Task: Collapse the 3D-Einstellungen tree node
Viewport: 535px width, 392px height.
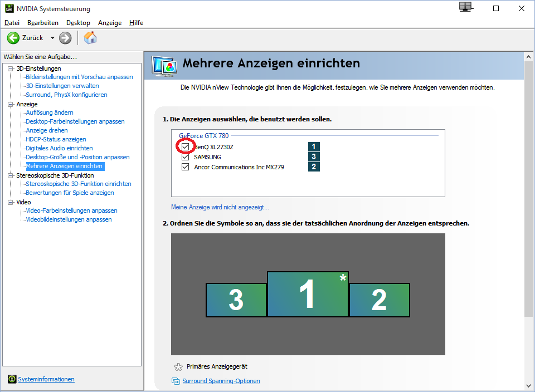Action: [10, 68]
